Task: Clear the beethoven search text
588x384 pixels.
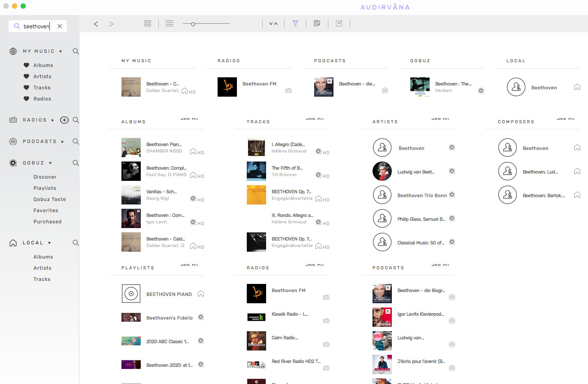Action: (60, 26)
